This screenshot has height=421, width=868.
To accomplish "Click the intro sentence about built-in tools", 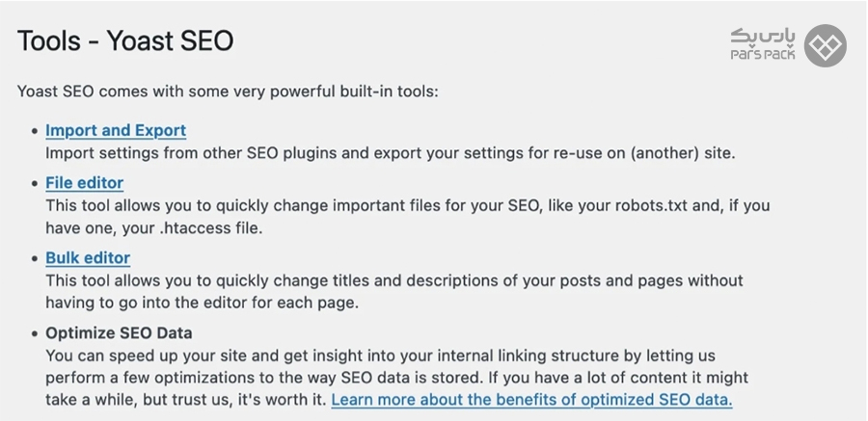I will click(228, 92).
